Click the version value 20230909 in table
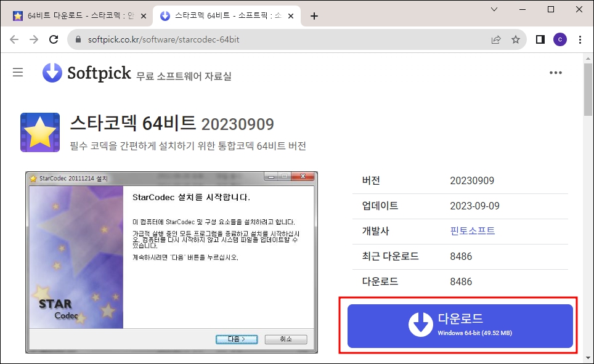594x364 pixels. coord(472,180)
